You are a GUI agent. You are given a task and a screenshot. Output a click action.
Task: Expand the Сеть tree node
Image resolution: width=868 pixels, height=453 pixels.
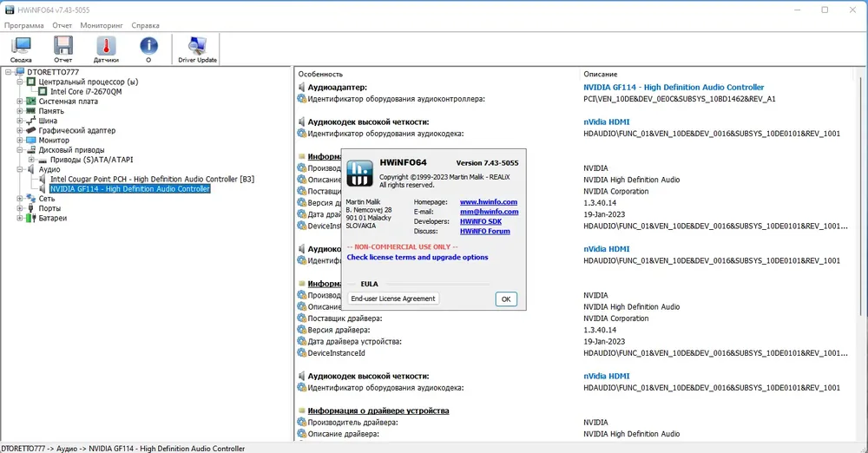click(19, 199)
